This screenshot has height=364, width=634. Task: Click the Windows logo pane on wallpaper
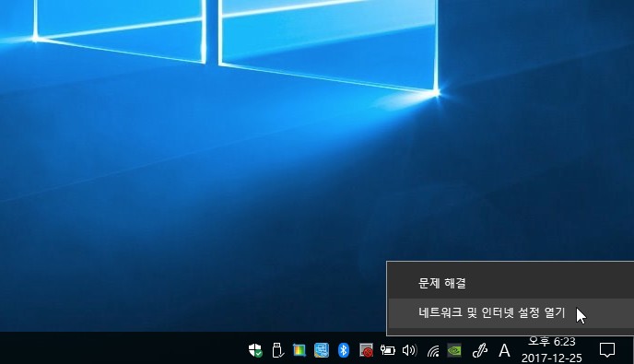point(327,41)
